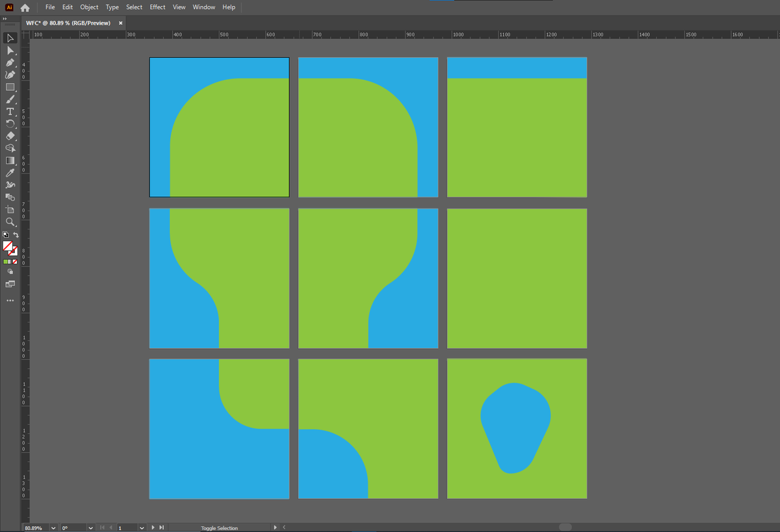The width and height of the screenshot is (780, 532).
Task: Select the Type tool
Action: click(10, 111)
